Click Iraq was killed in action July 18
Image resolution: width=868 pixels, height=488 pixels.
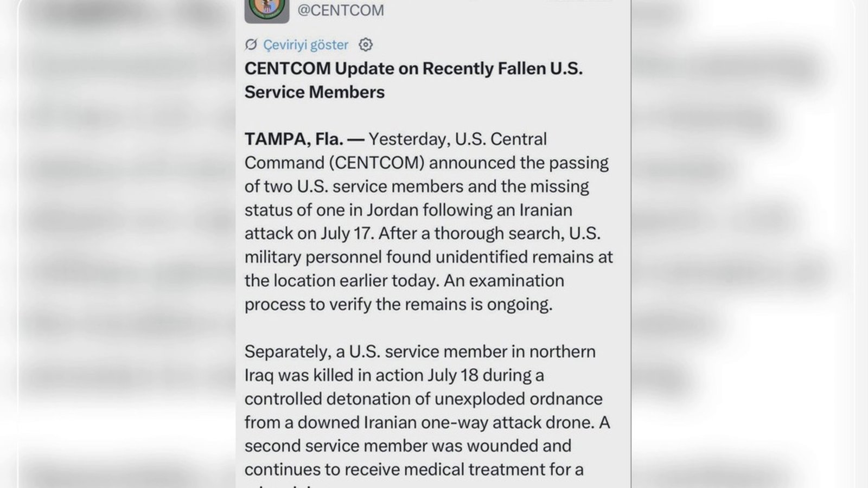click(394, 375)
